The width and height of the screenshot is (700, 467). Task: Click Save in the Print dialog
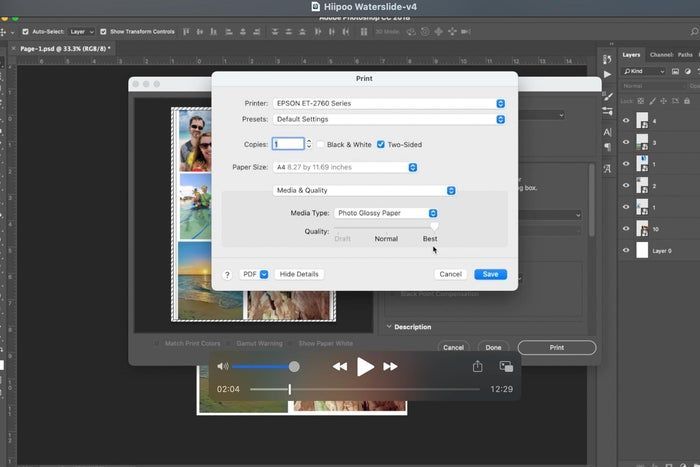[490, 274]
